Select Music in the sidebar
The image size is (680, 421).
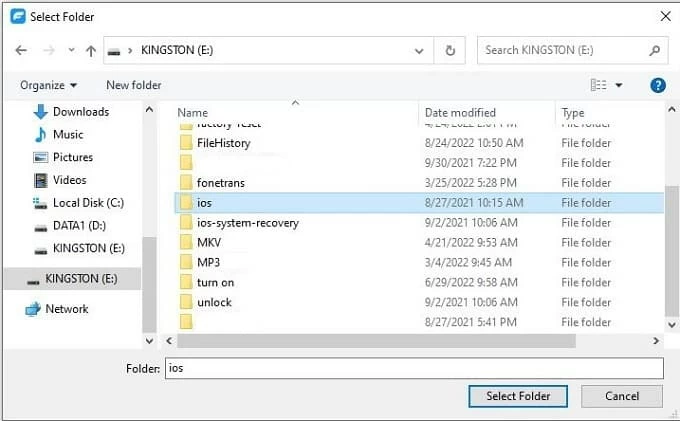(67, 134)
